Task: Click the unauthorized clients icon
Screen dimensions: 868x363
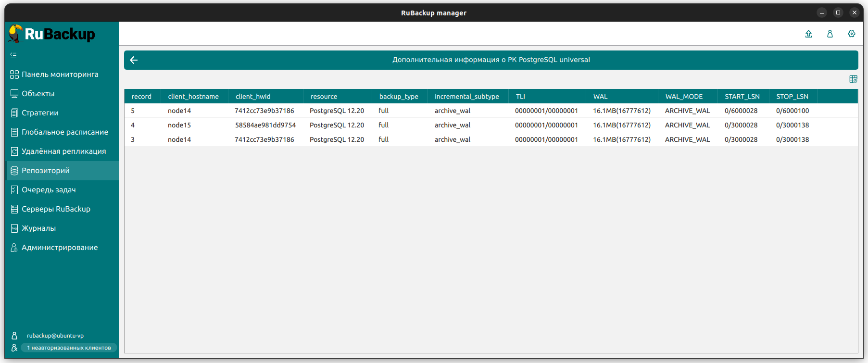Action: (x=14, y=348)
